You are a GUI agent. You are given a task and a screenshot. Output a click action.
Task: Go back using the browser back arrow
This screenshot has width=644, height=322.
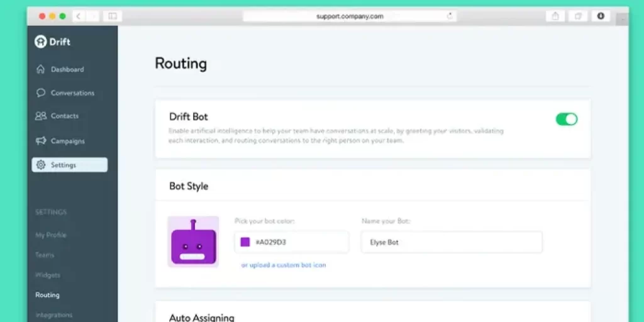(78, 16)
